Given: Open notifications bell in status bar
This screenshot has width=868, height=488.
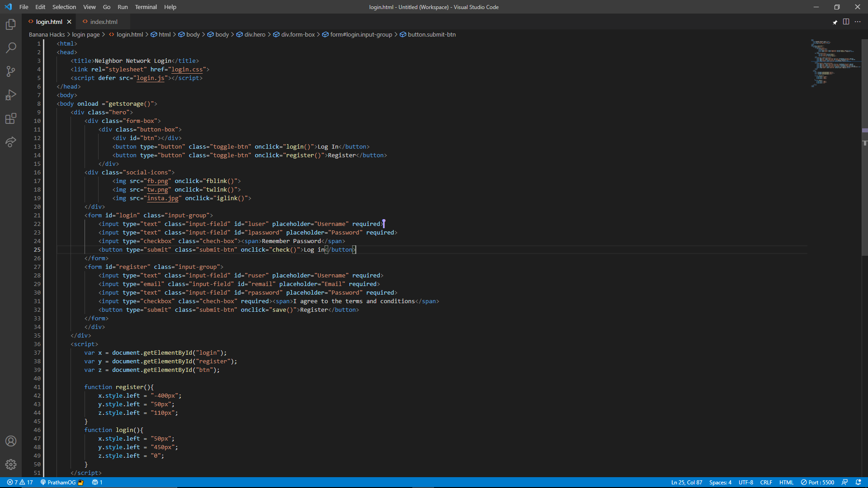Looking at the screenshot, I should [x=858, y=482].
